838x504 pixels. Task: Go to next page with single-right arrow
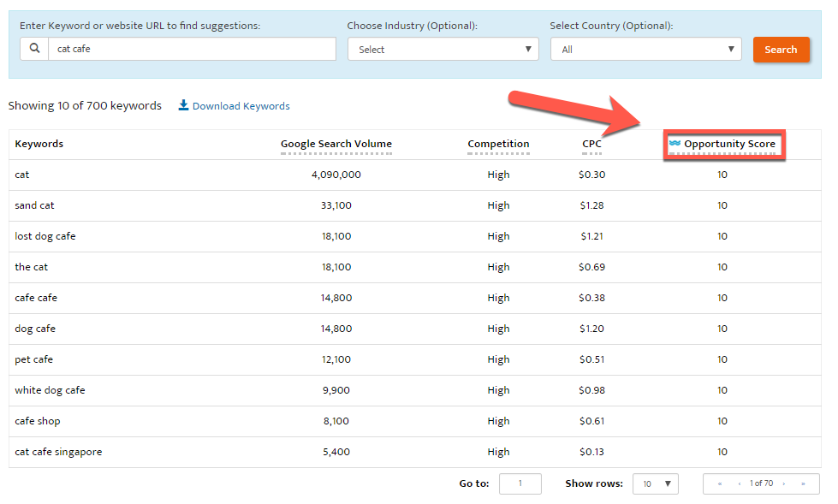click(x=783, y=484)
